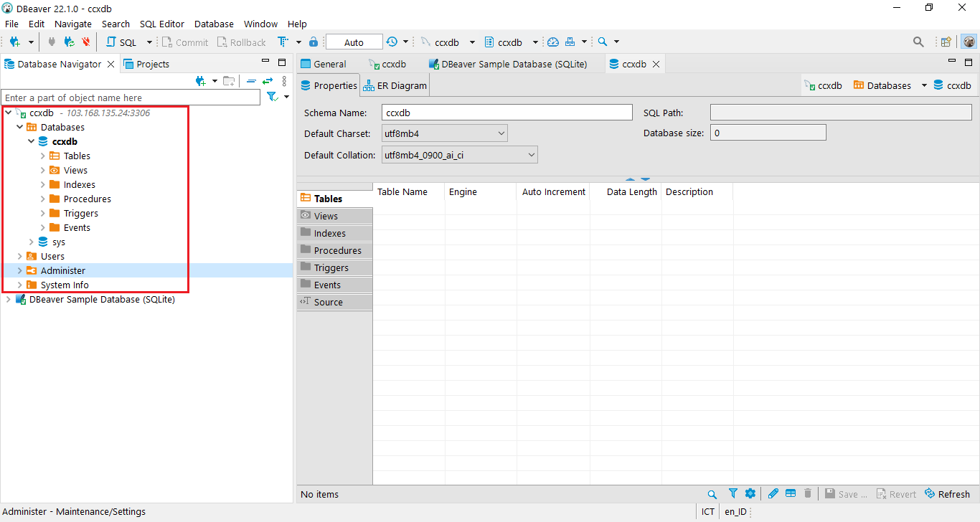The height and width of the screenshot is (522, 980).
Task: Collapse all navigator nodes icon
Action: (251, 81)
